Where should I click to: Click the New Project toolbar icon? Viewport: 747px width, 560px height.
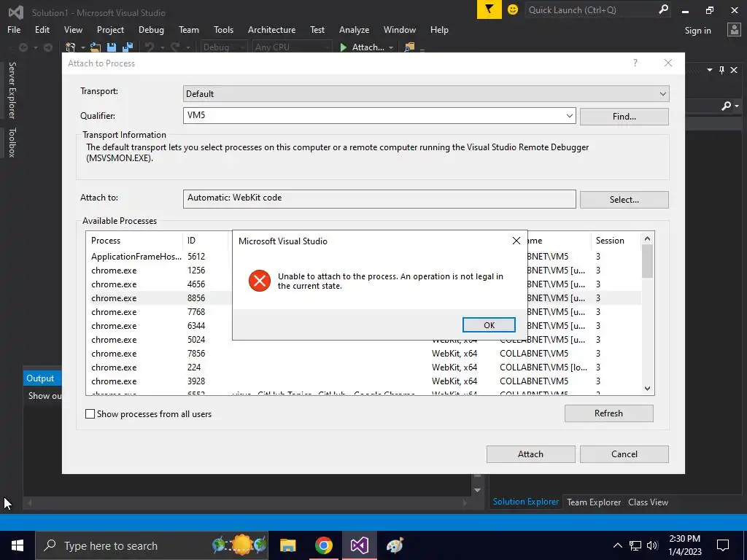pyautogui.click(x=71, y=47)
